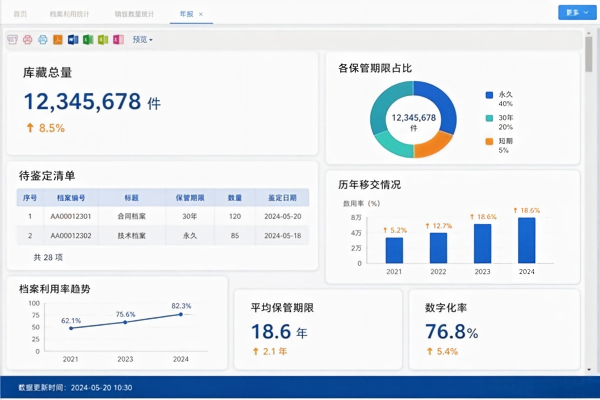Click date cell 2024-05-20 in table
The image size is (600, 400).
tap(283, 216)
